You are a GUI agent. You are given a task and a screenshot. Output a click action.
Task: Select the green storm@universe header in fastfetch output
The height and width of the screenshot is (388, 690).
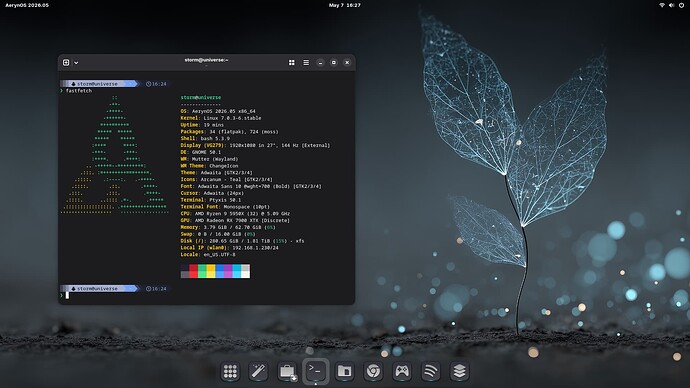(201, 98)
